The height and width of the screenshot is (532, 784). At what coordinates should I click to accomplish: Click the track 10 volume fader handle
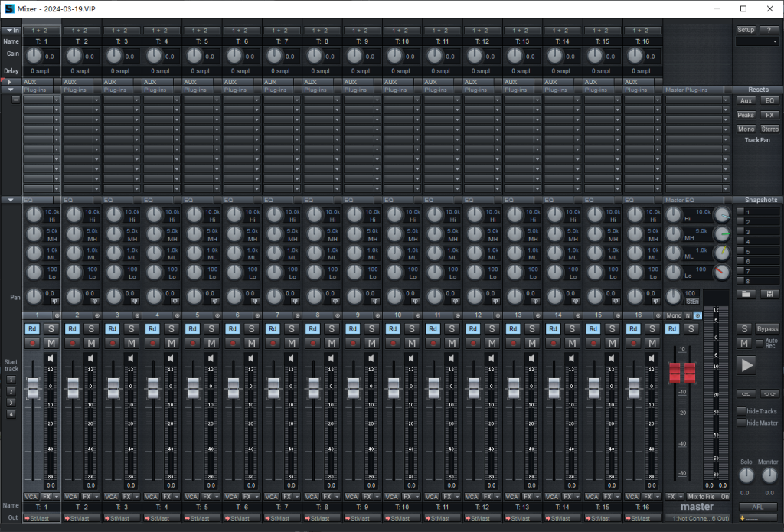click(x=394, y=388)
